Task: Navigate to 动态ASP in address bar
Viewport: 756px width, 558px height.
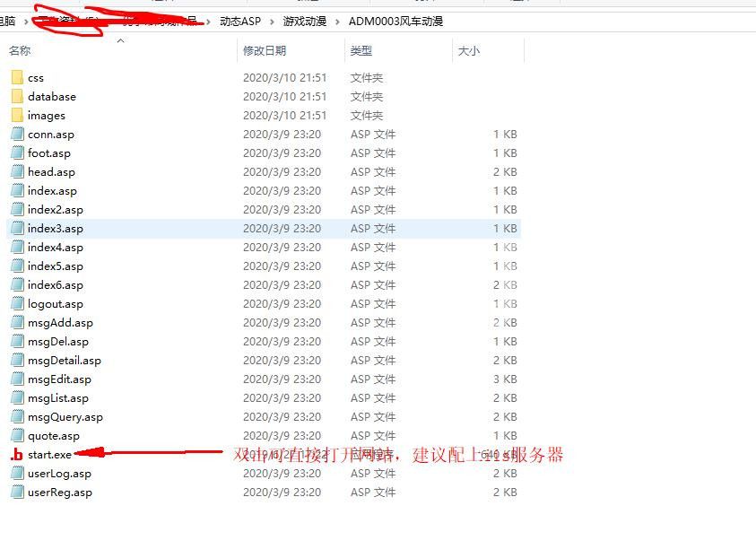Action: pos(240,21)
